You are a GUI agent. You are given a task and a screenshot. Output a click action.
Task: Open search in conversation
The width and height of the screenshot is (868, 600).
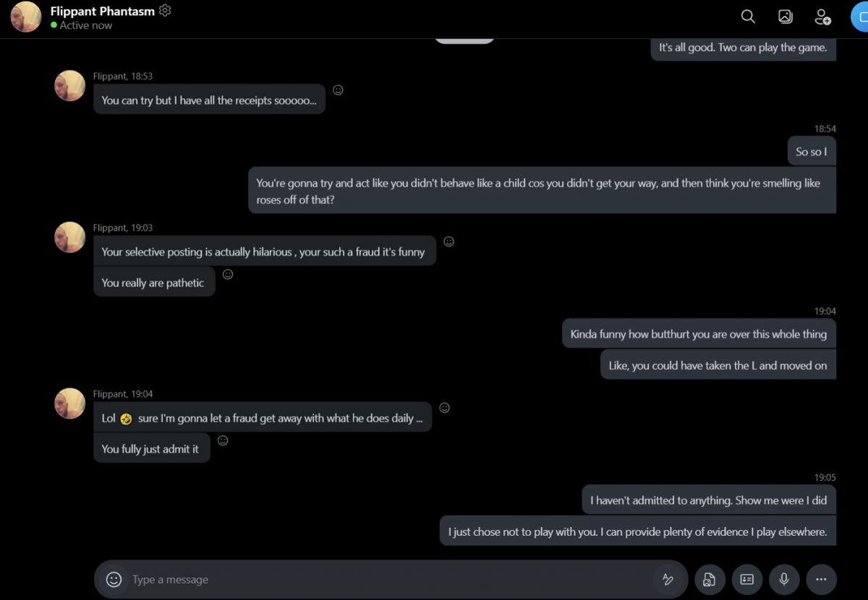[x=748, y=17]
